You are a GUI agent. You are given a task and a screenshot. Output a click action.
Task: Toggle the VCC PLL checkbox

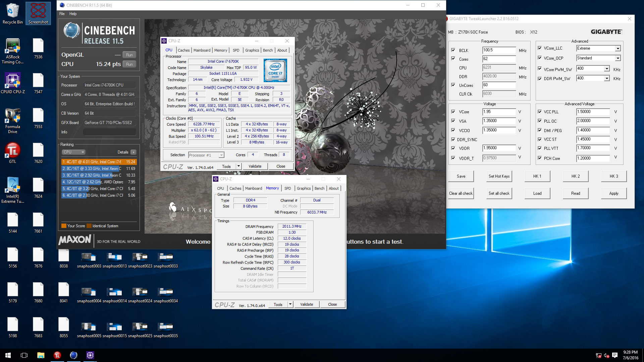pyautogui.click(x=540, y=112)
